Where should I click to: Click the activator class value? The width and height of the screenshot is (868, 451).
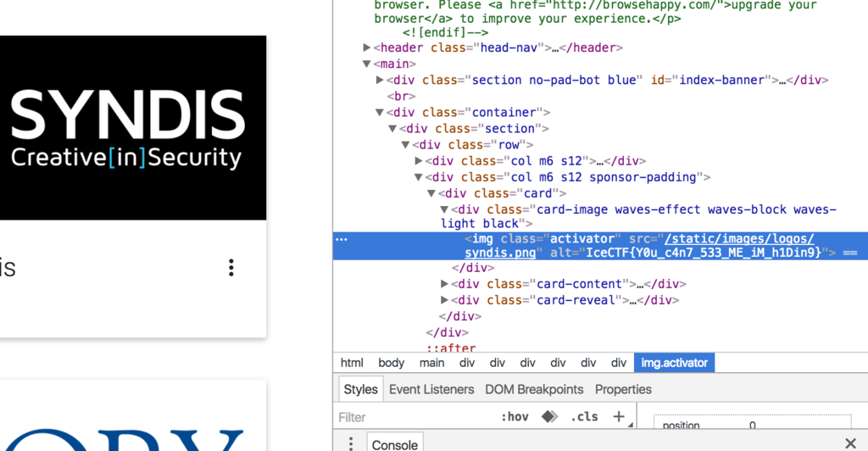582,239
